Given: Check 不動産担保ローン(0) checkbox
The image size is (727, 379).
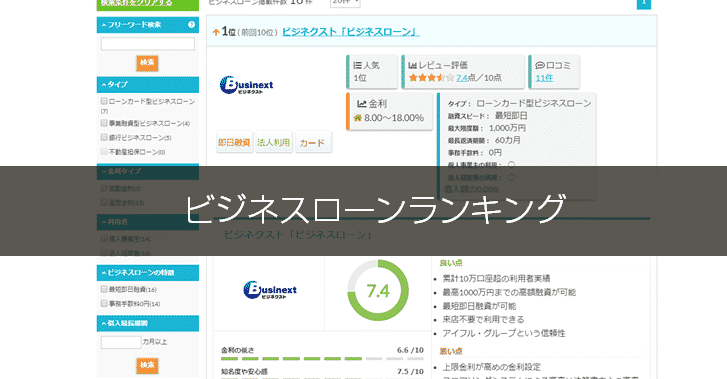Looking at the screenshot, I should (x=104, y=152).
